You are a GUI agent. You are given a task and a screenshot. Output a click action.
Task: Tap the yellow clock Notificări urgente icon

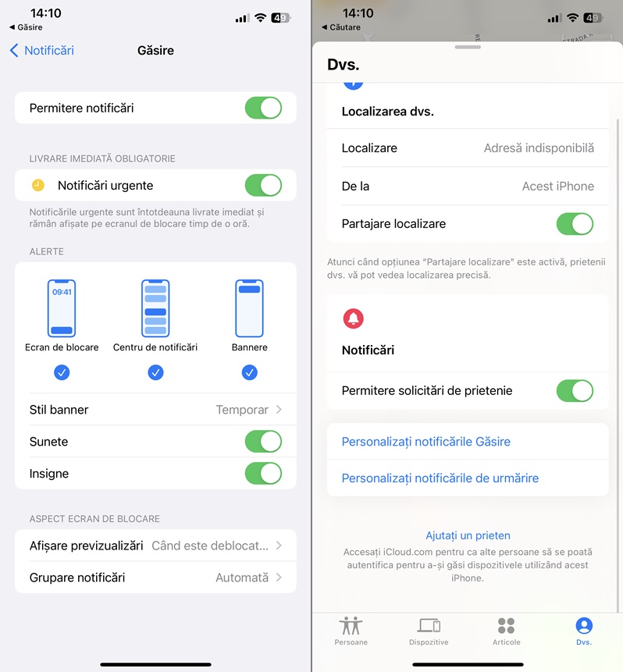(x=38, y=185)
